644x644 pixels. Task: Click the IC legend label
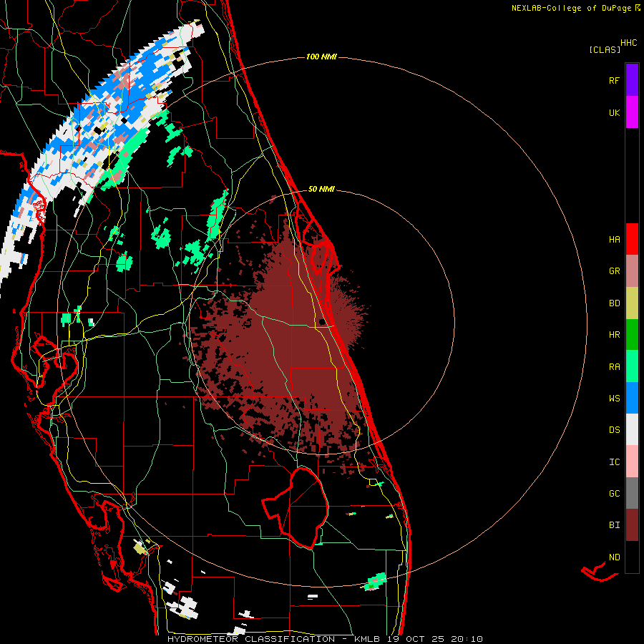[x=614, y=462]
